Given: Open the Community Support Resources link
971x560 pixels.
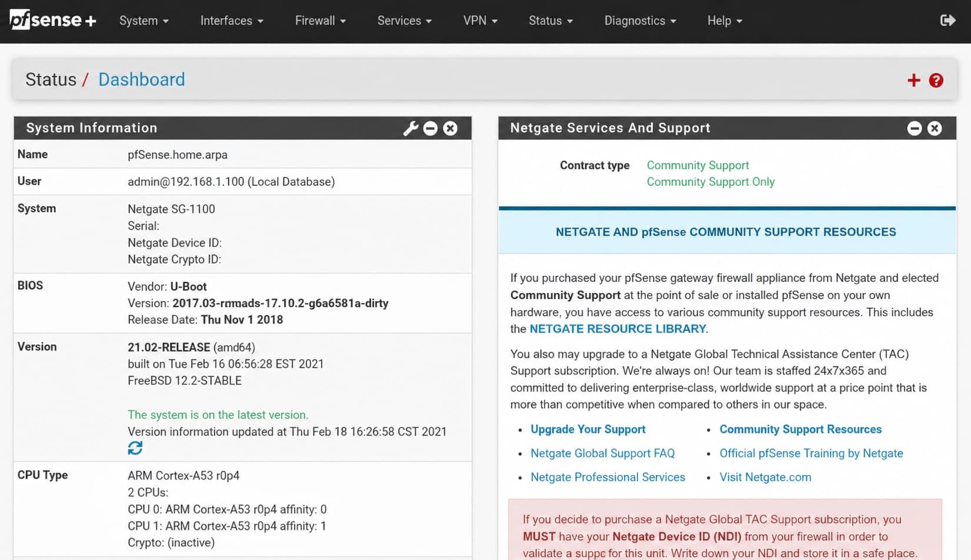Looking at the screenshot, I should pos(800,430).
